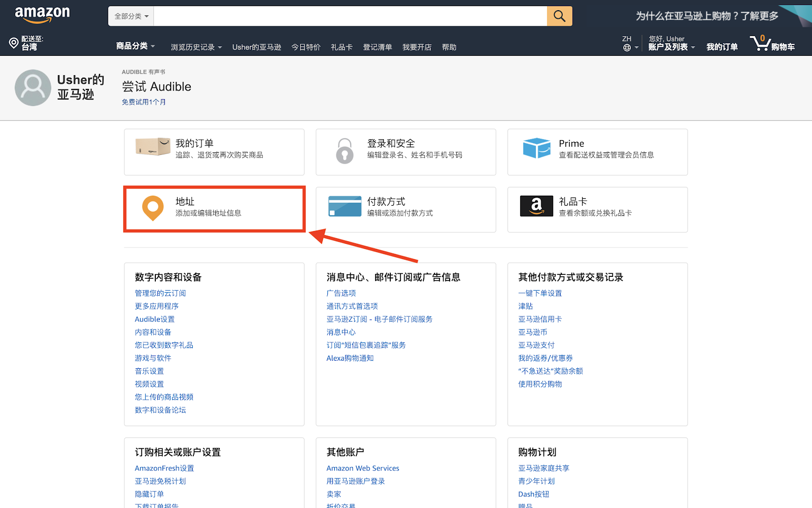Click the language globe icon
This screenshot has height=508, width=812.
627,48
